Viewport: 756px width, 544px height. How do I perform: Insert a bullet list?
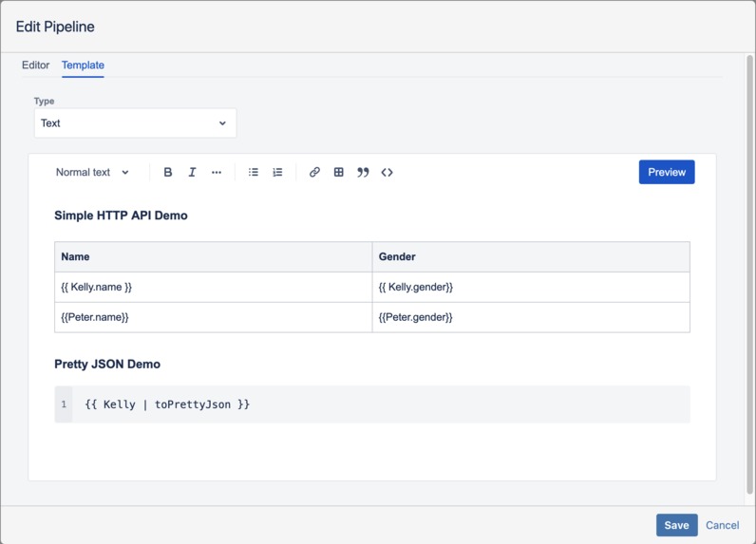254,172
